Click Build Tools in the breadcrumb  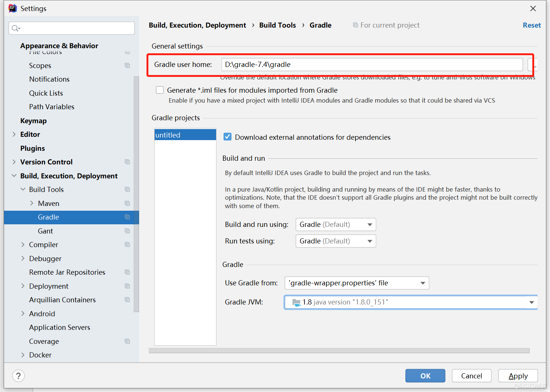point(278,25)
